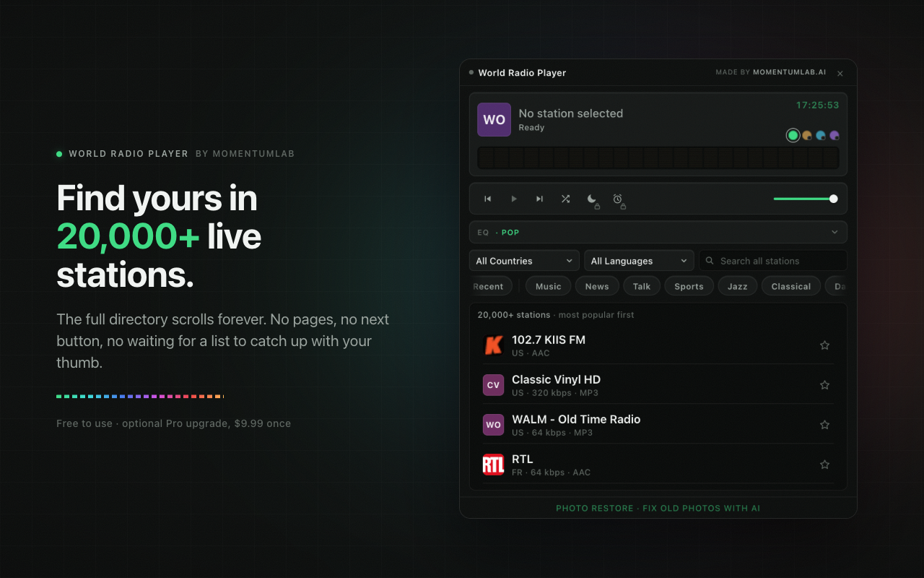
Task: Start playback with the play button
Action: click(514, 199)
